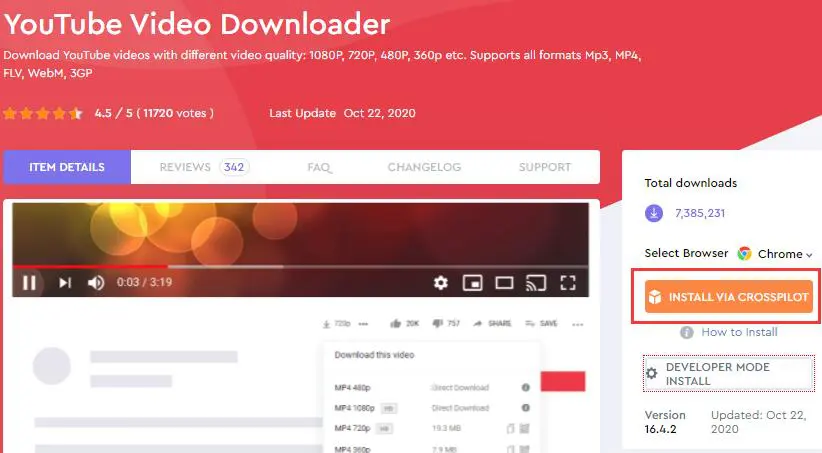Select MP4 720p download option
The width and height of the screenshot is (822, 453).
click(x=352, y=428)
